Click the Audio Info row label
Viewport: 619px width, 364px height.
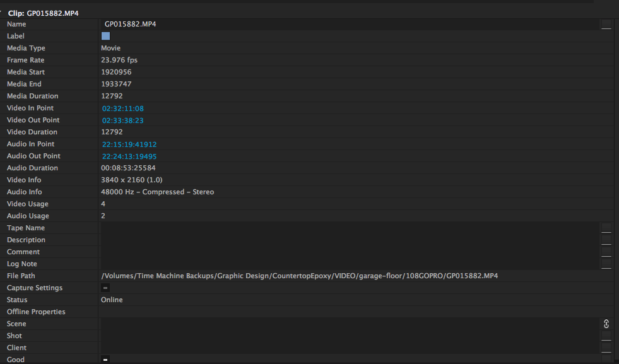pyautogui.click(x=25, y=192)
